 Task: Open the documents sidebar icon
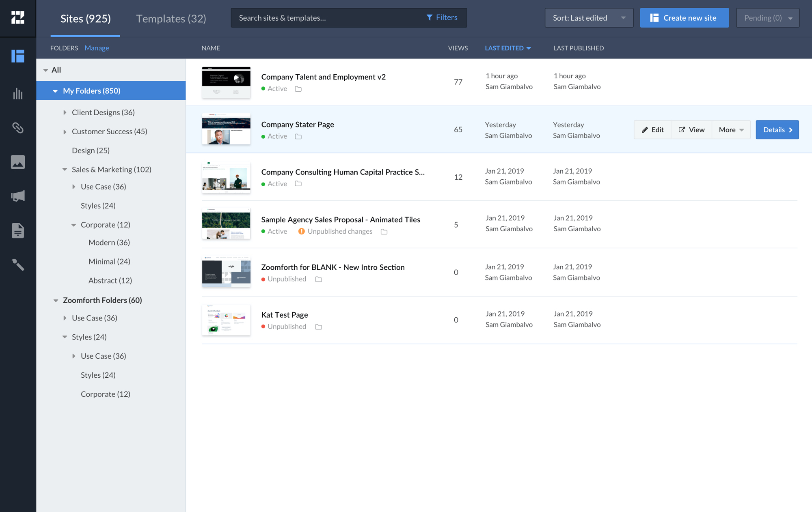[17, 230]
